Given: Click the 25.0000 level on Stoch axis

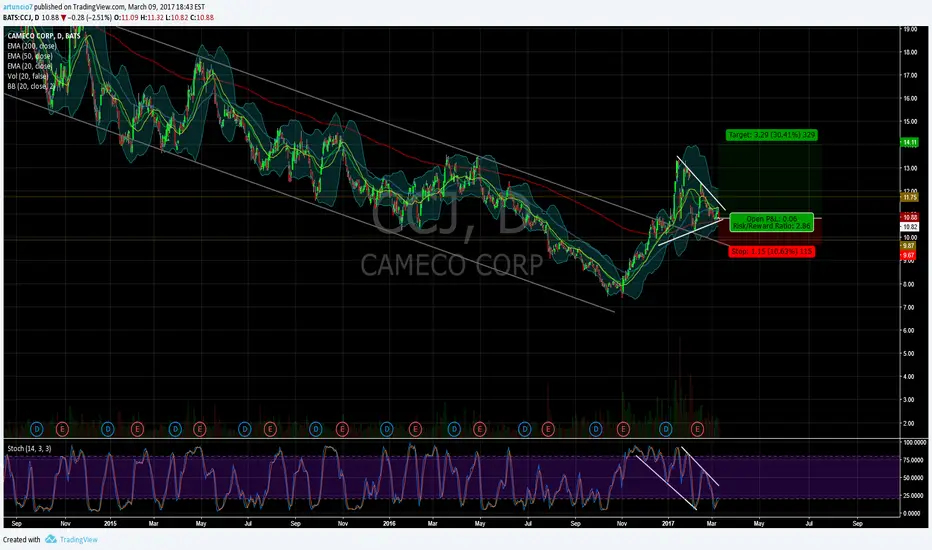Looking at the screenshot, I should 915,496.
